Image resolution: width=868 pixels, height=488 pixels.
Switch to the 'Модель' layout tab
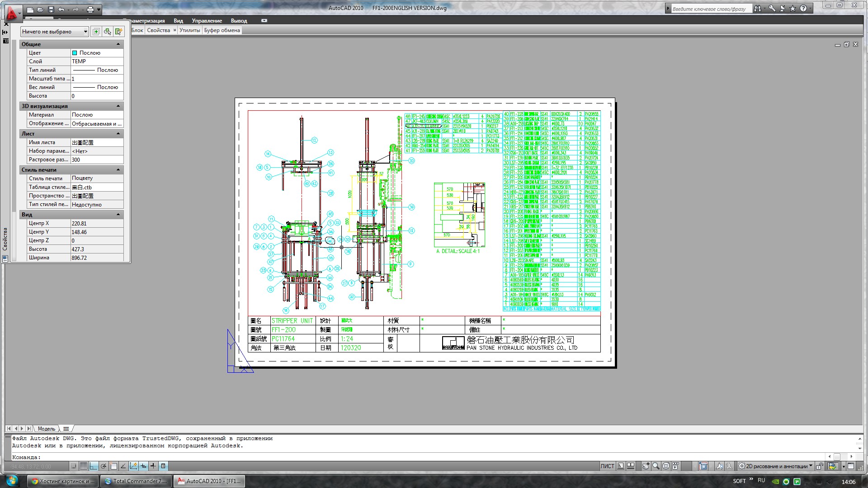click(46, 429)
